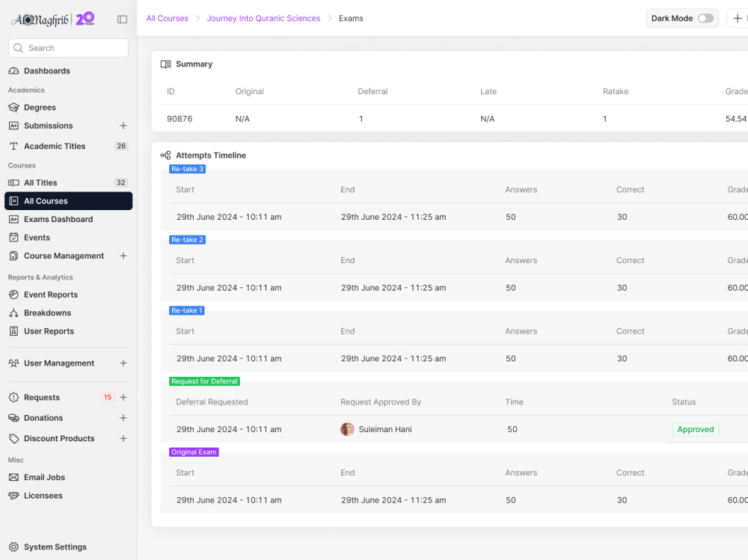The width and height of the screenshot is (748, 560).
Task: Click the Re-take 2 tag
Action: tap(187, 239)
